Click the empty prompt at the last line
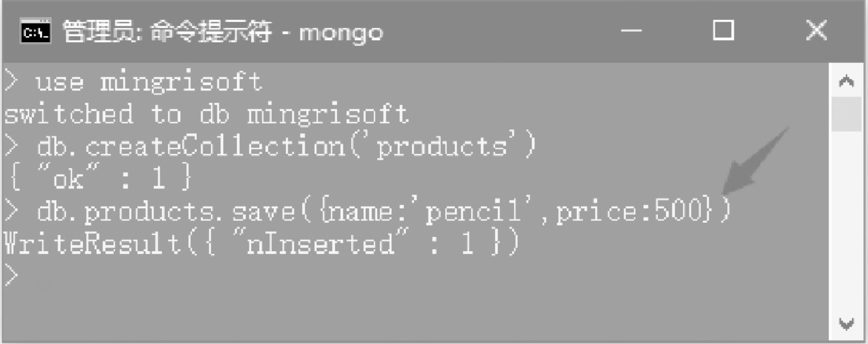The width and height of the screenshot is (868, 344). (11, 276)
